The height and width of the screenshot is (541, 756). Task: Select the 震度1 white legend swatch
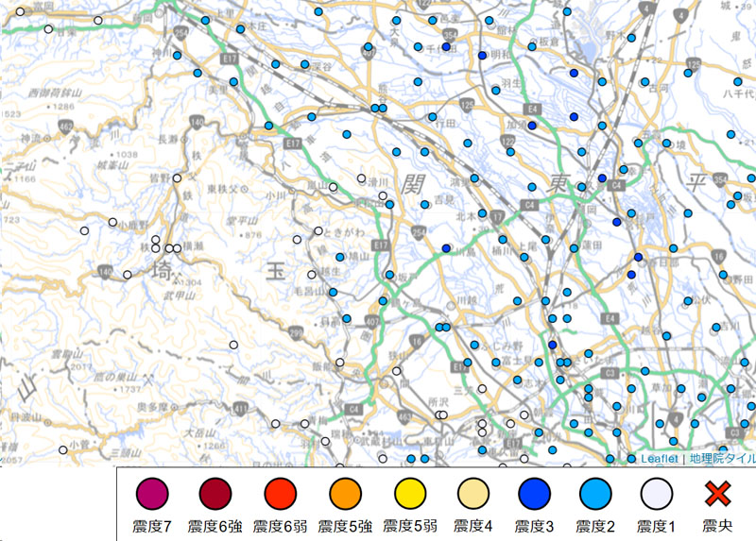click(x=656, y=494)
